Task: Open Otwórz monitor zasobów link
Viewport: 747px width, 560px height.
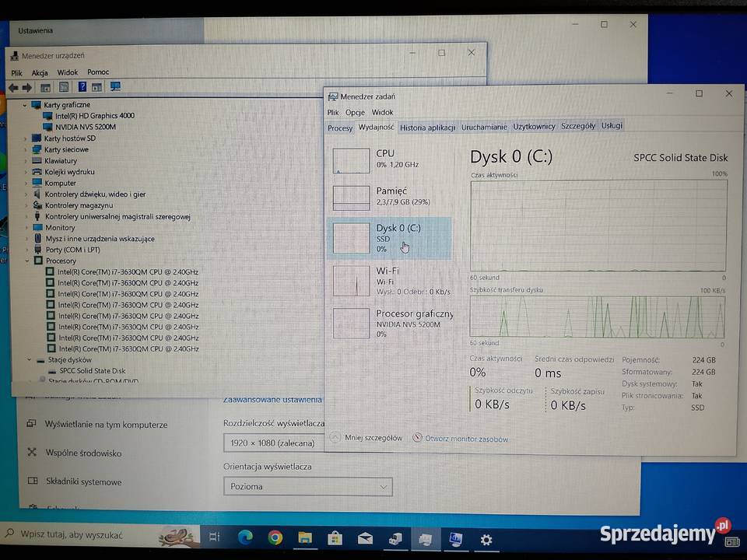Action: 464,438
